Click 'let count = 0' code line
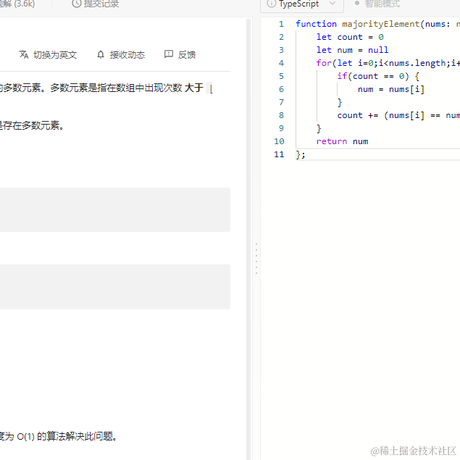The height and width of the screenshot is (460, 460). click(350, 37)
